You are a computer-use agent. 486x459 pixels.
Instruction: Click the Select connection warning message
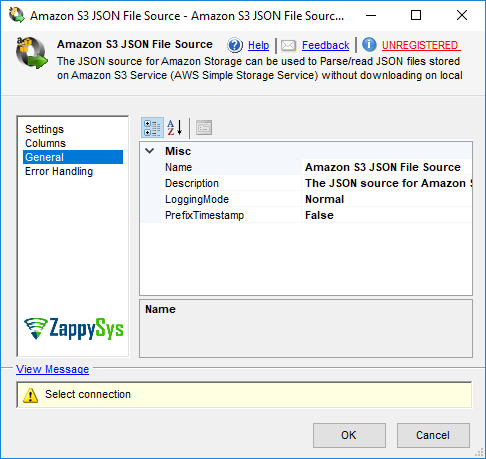[88, 394]
